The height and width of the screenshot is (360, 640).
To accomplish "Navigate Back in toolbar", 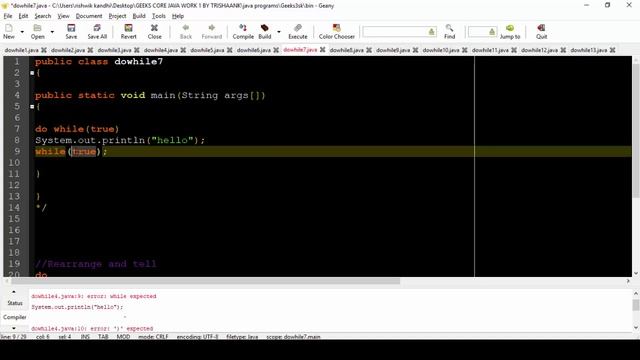I will [186, 31].
